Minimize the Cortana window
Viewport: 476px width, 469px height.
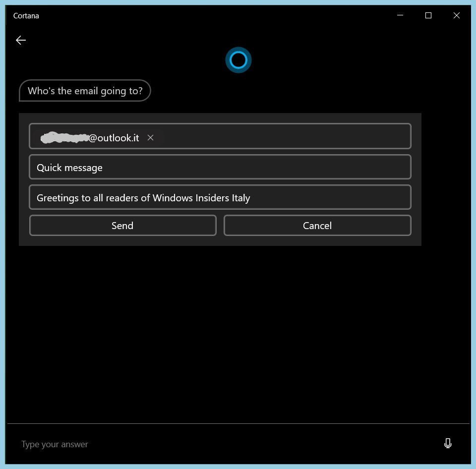[400, 15]
